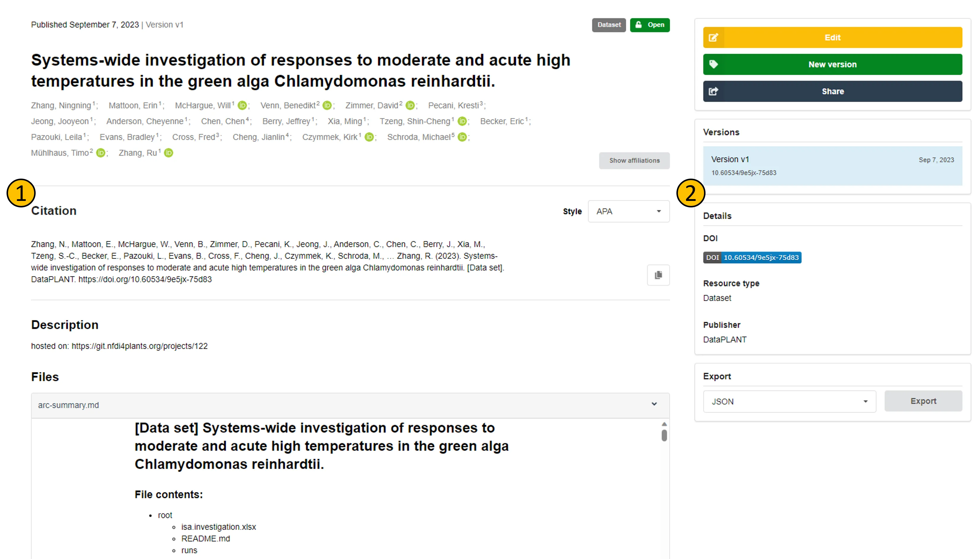The image size is (980, 559).
Task: Click ORCID icon beside Venn, Benedikt
Action: click(x=327, y=105)
